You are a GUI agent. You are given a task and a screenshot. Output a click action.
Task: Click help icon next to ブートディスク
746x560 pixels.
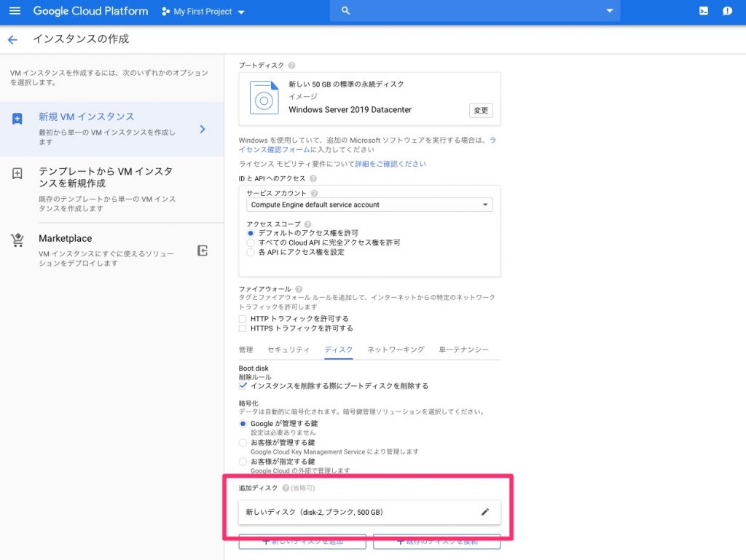[x=291, y=66]
